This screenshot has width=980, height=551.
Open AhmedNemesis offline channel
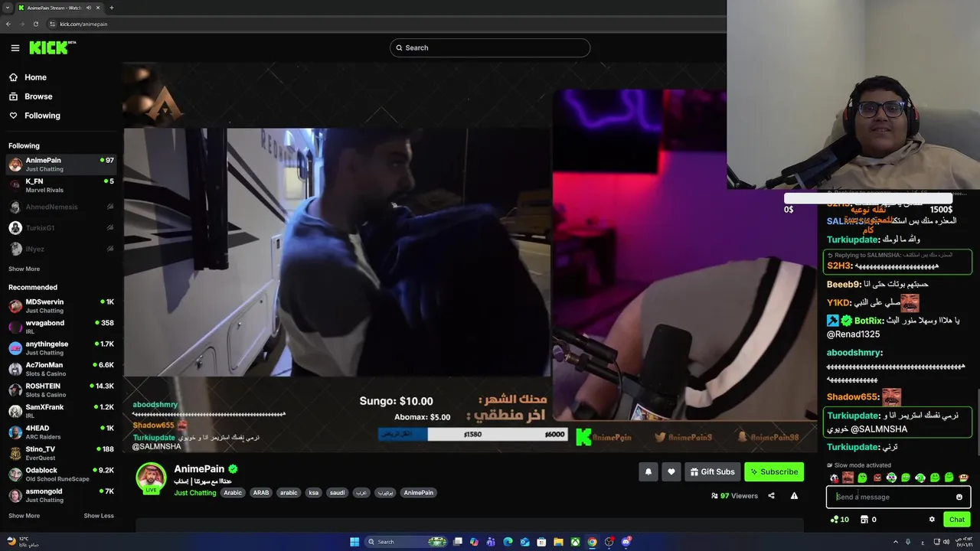(60, 207)
